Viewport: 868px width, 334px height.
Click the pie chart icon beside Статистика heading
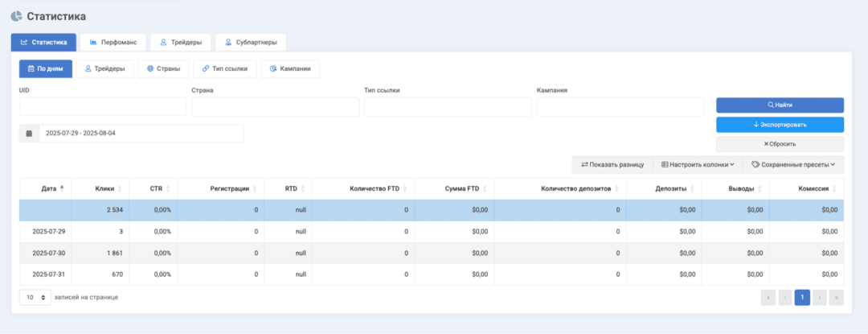[17, 17]
